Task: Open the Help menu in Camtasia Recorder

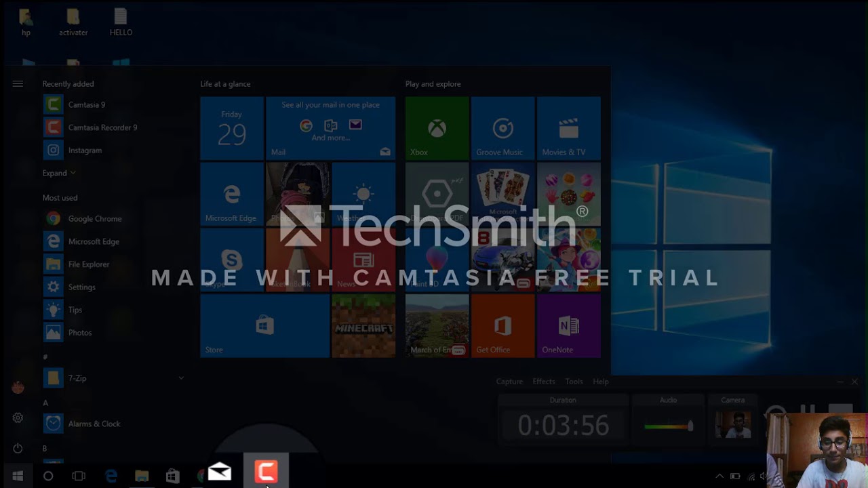Action: pyautogui.click(x=601, y=382)
